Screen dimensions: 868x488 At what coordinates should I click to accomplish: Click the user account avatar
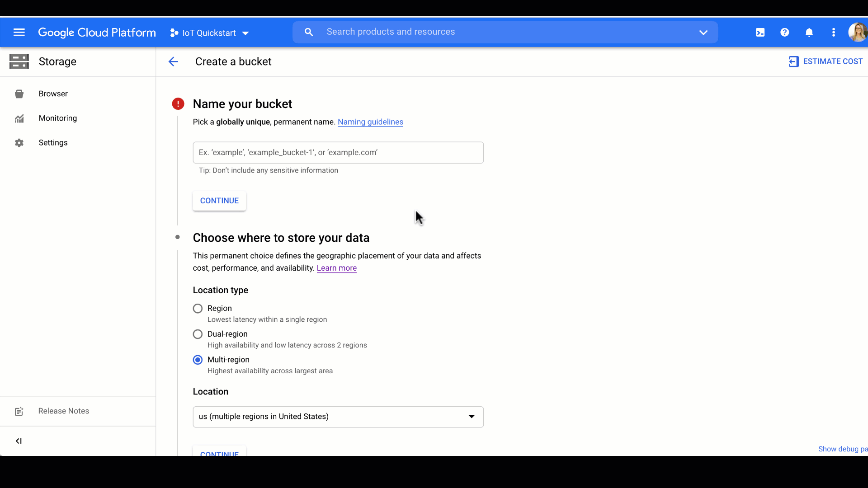pyautogui.click(x=858, y=33)
